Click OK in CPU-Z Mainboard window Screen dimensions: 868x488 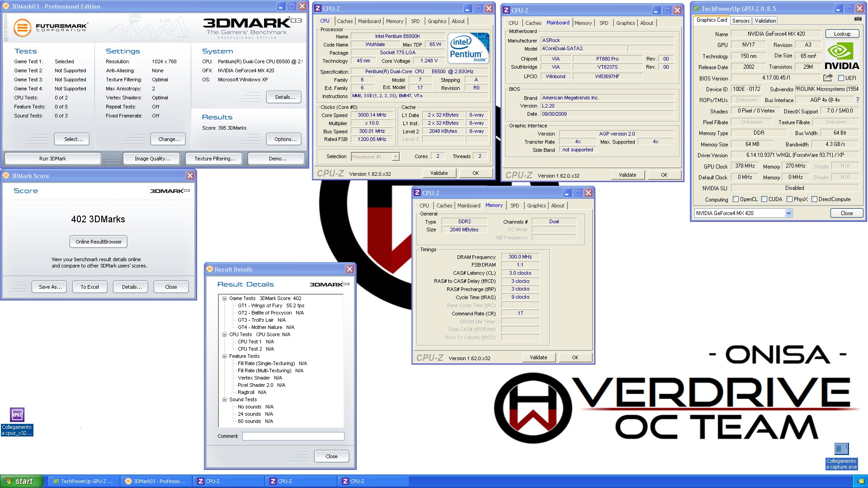coord(664,175)
